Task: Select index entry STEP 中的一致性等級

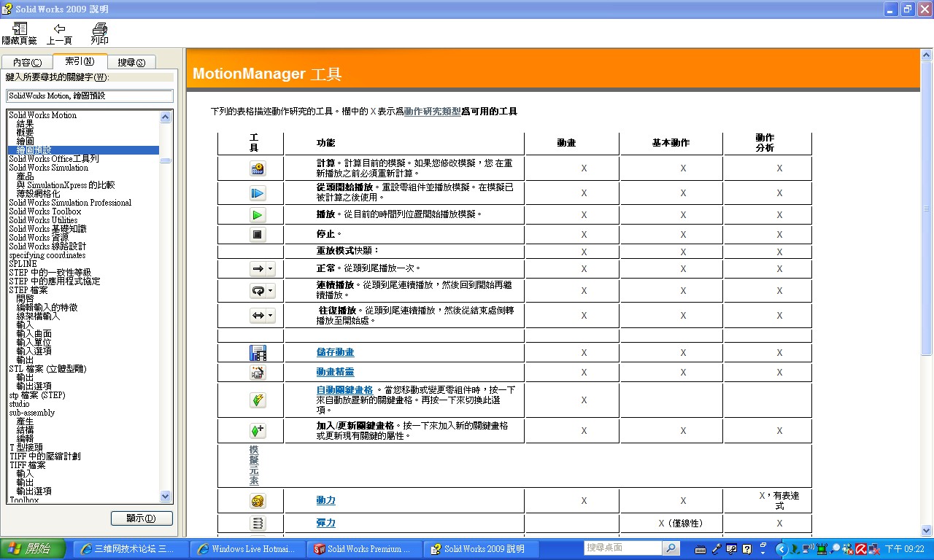Action: point(50,273)
